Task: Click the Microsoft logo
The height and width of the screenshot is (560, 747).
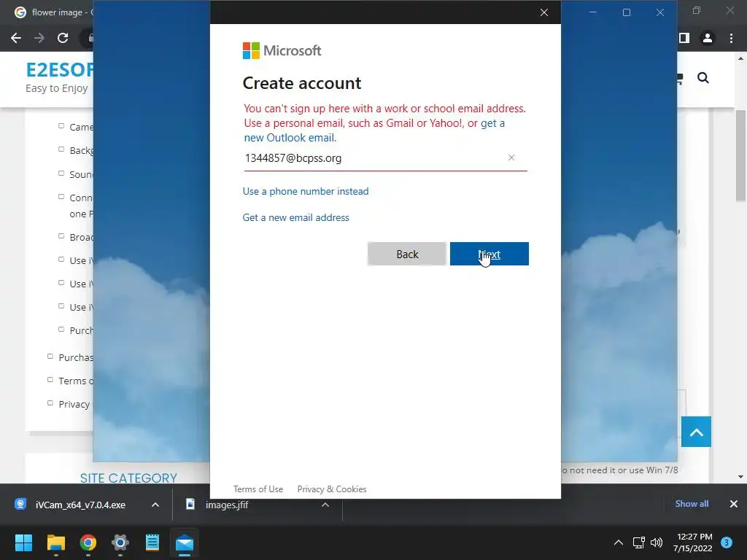Action: [282, 50]
